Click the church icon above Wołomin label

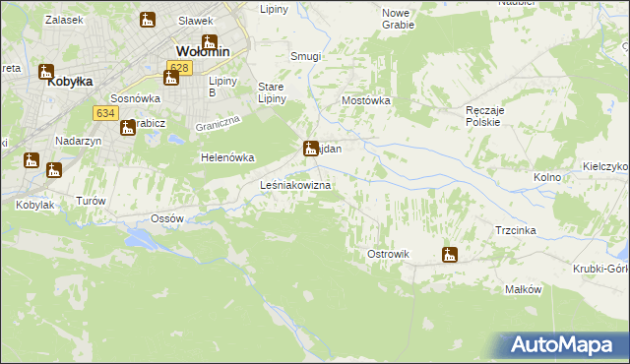tap(210, 42)
